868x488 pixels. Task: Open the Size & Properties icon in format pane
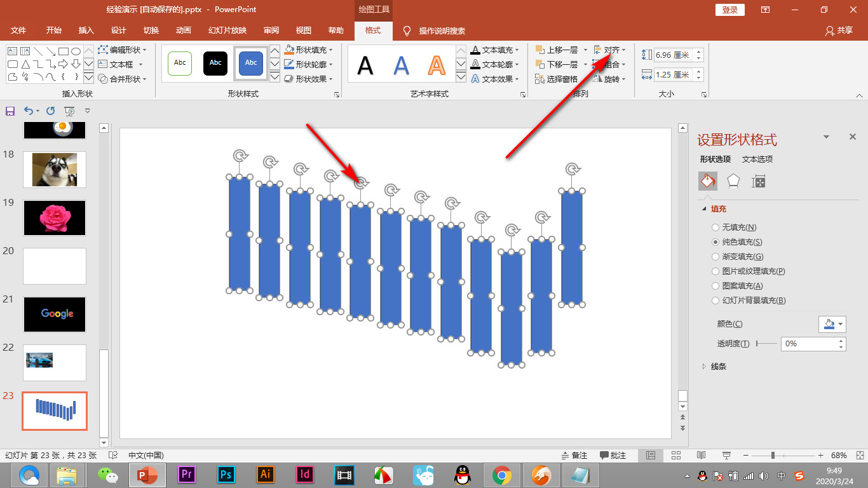pos(758,181)
